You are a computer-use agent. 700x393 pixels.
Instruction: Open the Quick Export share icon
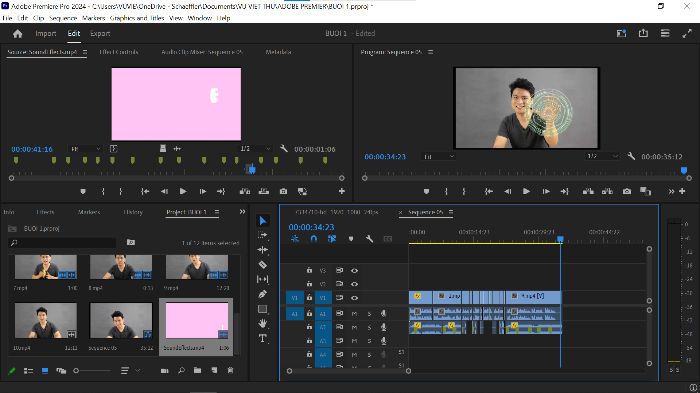click(x=643, y=33)
